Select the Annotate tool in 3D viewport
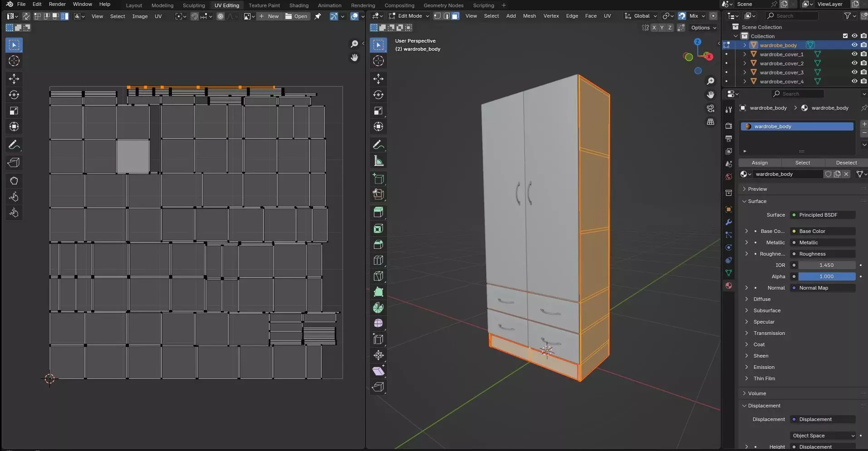Screen dimensions: 868x451 (x=378, y=145)
